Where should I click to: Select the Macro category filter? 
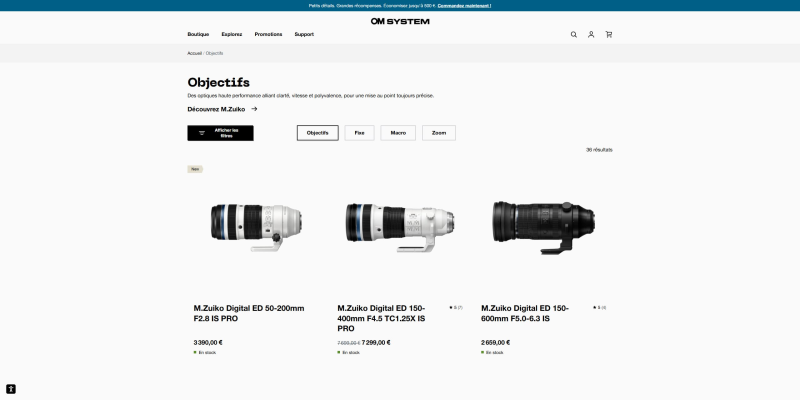tap(398, 133)
